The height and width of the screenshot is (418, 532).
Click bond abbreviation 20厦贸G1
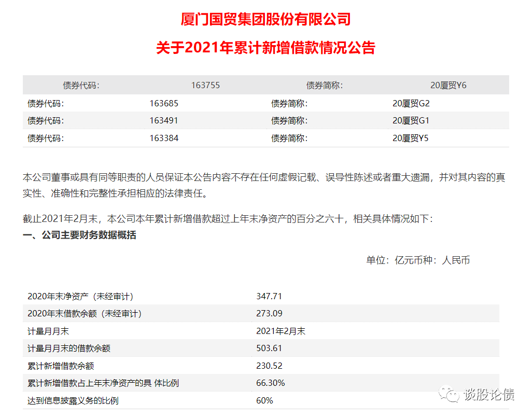coord(411,120)
